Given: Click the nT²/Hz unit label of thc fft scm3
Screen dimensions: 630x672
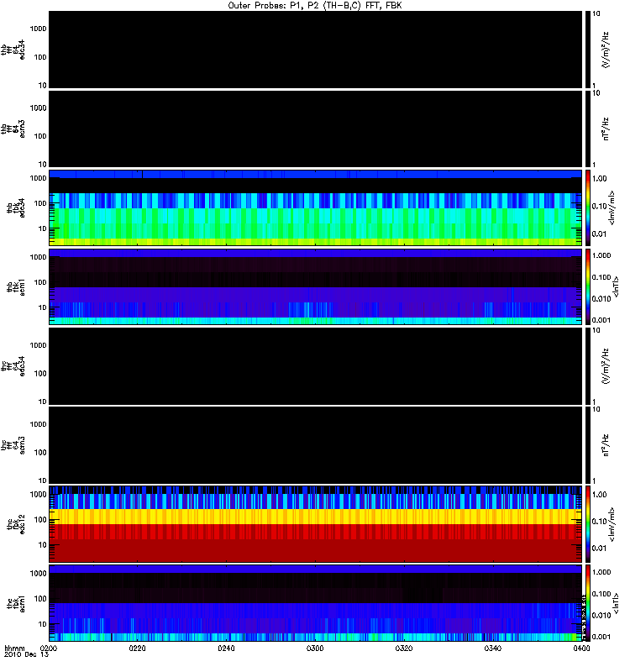Looking at the screenshot, I should 605,445.
